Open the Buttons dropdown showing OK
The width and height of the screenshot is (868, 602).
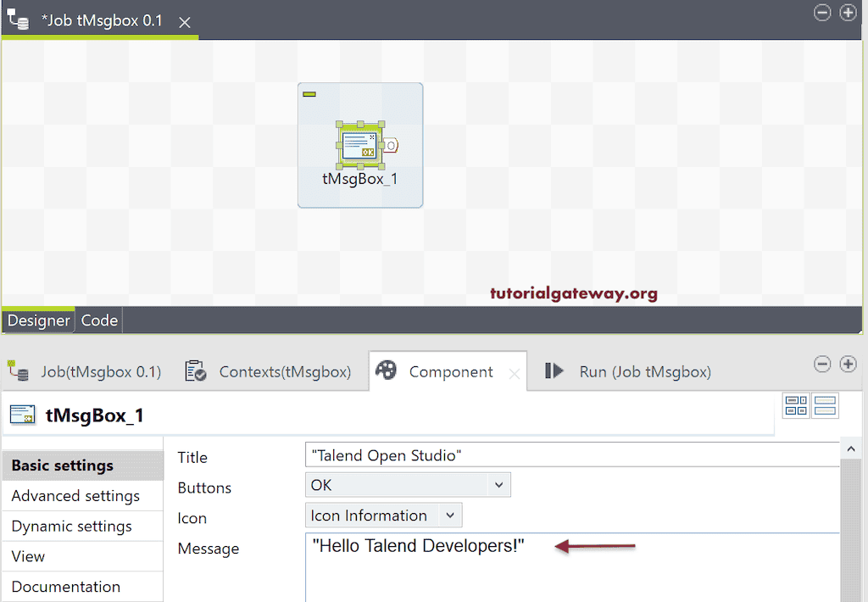click(x=408, y=485)
